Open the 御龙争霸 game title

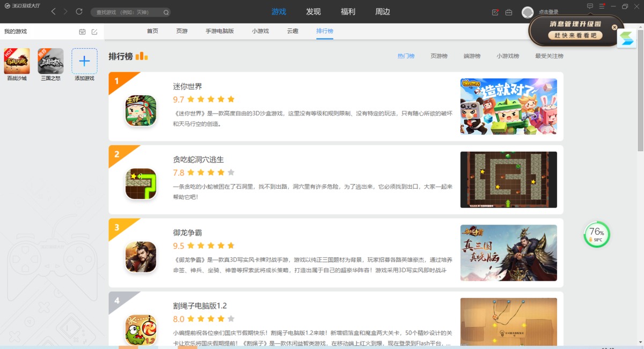187,233
